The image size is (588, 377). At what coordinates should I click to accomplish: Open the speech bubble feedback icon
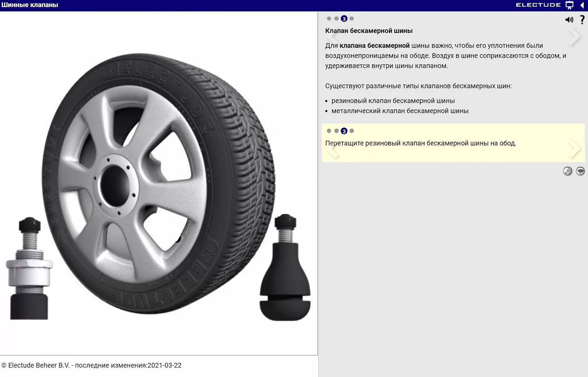580,171
